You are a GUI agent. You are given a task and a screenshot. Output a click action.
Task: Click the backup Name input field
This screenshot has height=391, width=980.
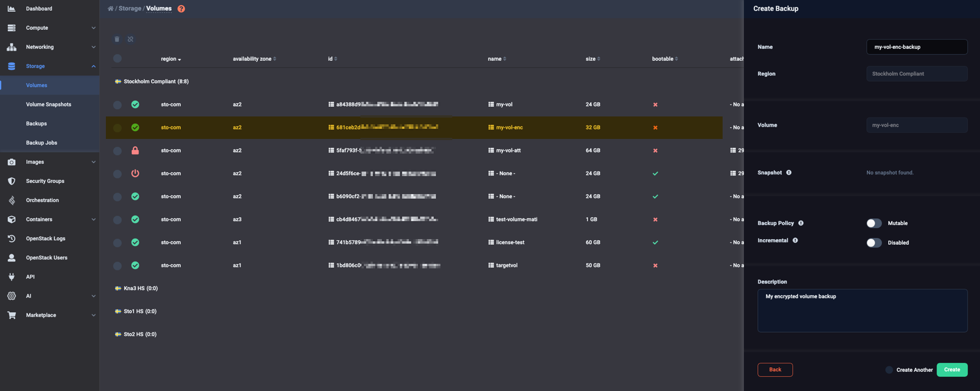pyautogui.click(x=916, y=47)
